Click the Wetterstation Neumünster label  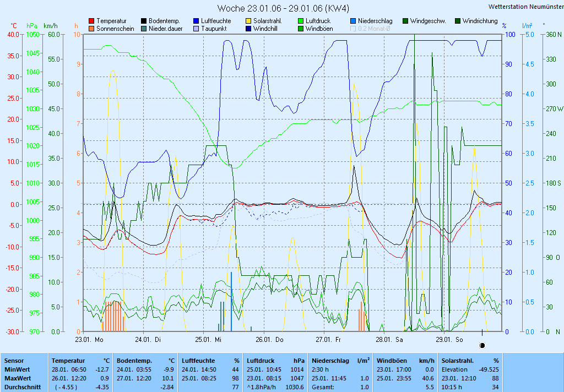[x=526, y=7]
